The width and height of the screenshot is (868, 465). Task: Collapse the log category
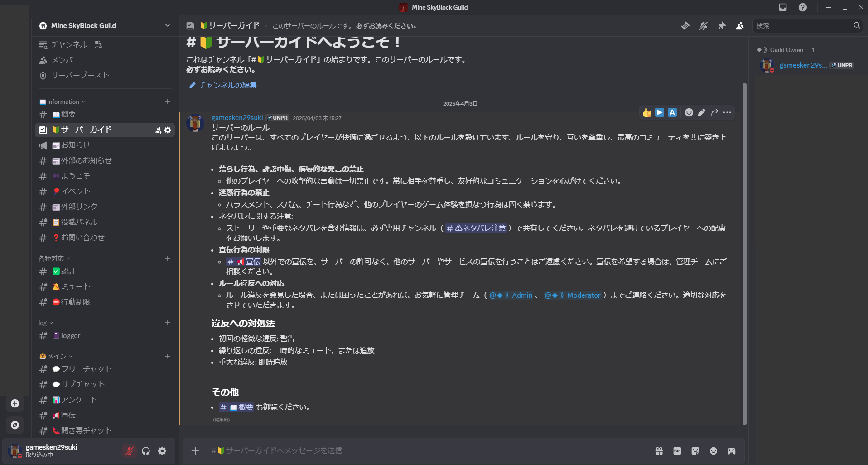[x=46, y=323]
